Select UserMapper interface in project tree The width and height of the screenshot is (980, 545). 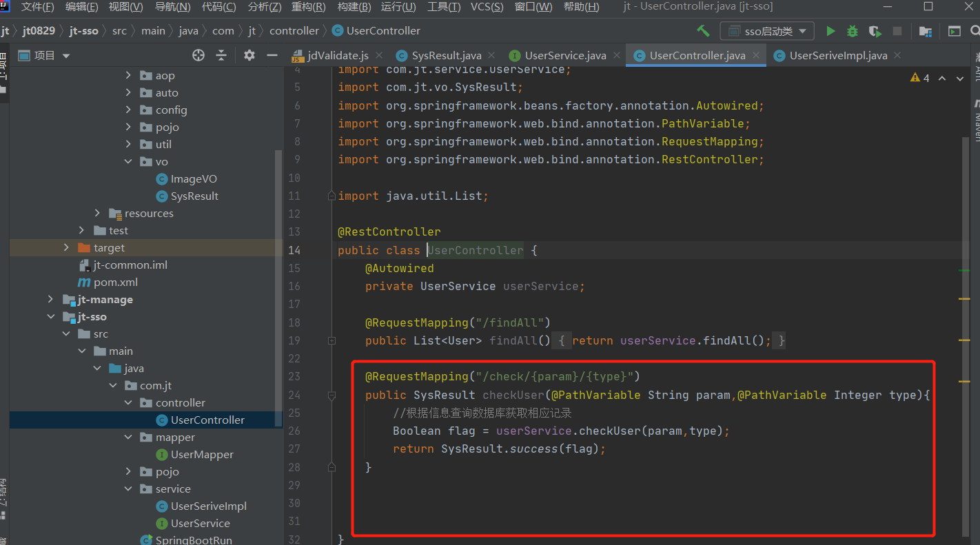195,454
